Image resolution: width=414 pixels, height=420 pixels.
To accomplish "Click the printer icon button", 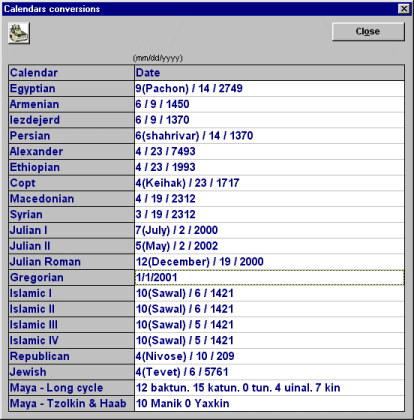I will [x=19, y=33].
